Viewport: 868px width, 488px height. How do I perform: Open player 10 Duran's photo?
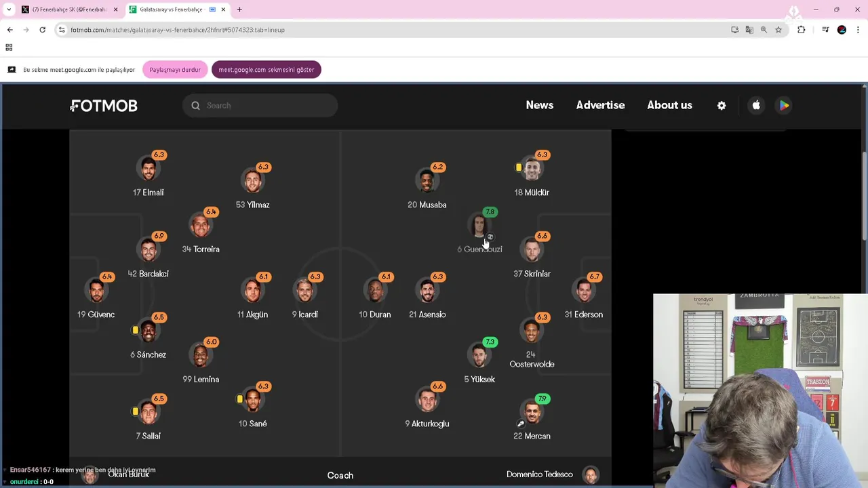[x=375, y=291]
